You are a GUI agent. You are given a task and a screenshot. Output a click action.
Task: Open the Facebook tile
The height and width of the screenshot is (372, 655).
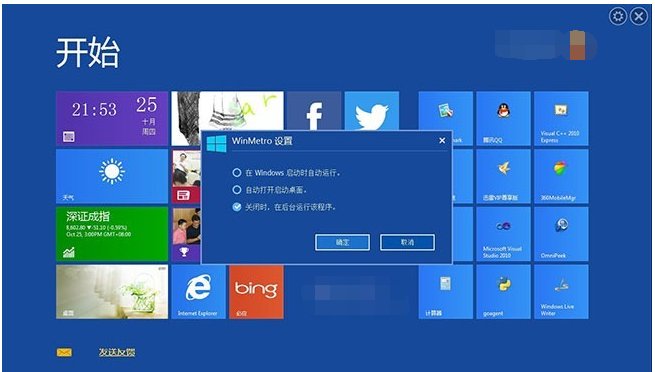coord(313,111)
